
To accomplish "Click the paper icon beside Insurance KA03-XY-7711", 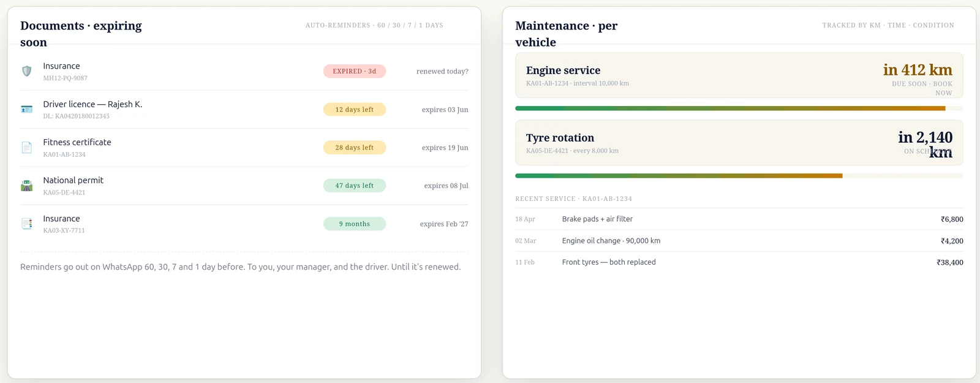I will [x=27, y=224].
